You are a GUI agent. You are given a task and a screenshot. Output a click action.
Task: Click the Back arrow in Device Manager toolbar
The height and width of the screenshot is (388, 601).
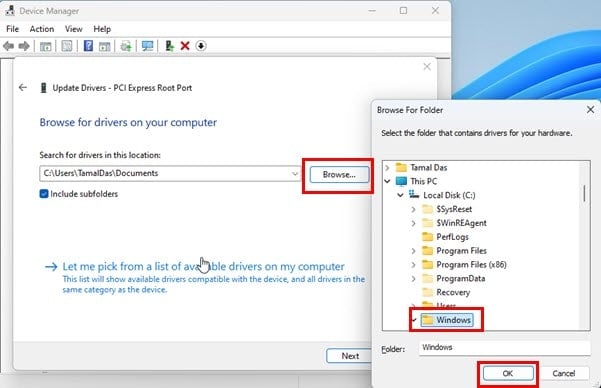point(8,46)
